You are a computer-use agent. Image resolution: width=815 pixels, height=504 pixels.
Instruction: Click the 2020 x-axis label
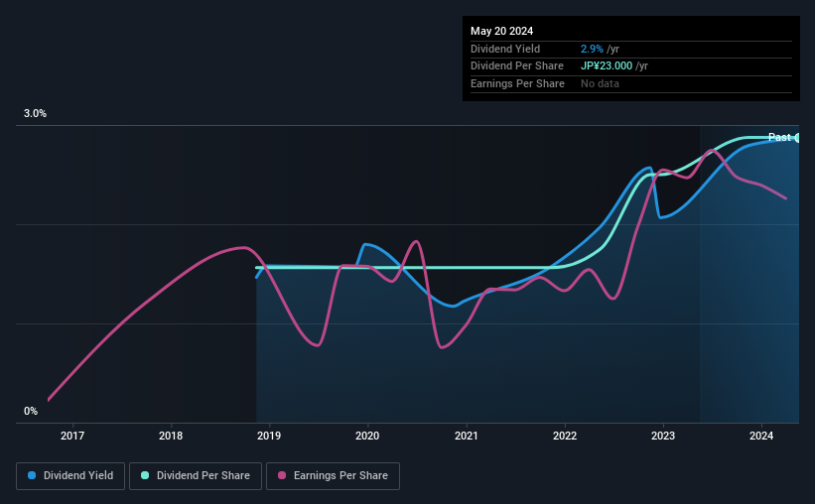[367, 436]
